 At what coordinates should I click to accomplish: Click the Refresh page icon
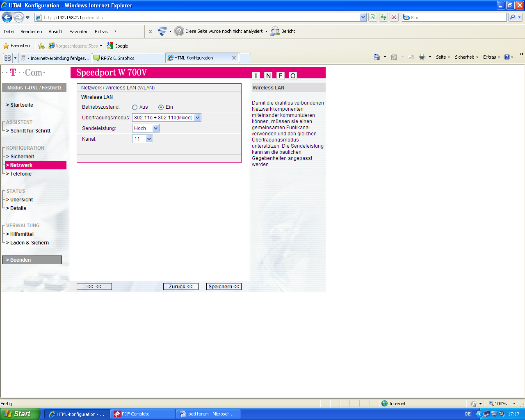click(383, 17)
